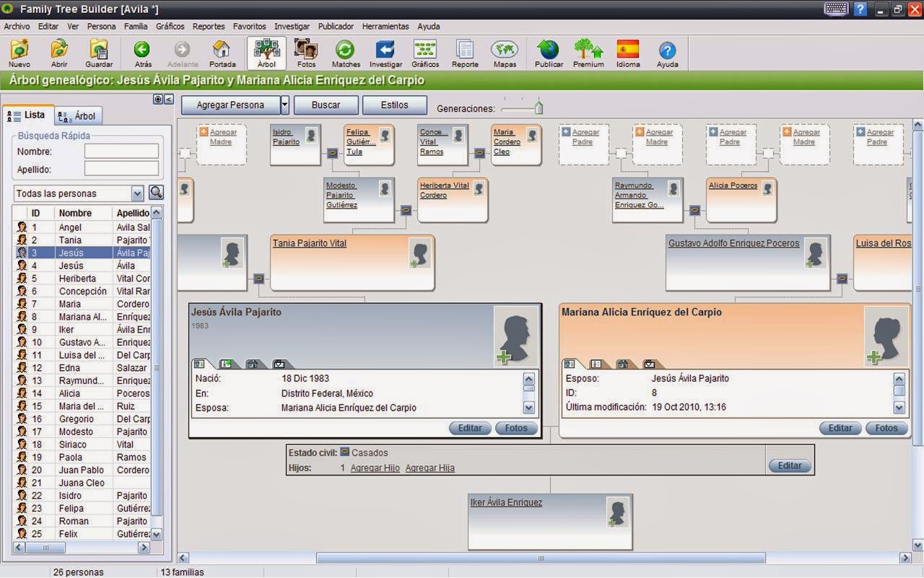
Task: Click the marriage icon between Modesto and Heriberta
Action: point(406,210)
